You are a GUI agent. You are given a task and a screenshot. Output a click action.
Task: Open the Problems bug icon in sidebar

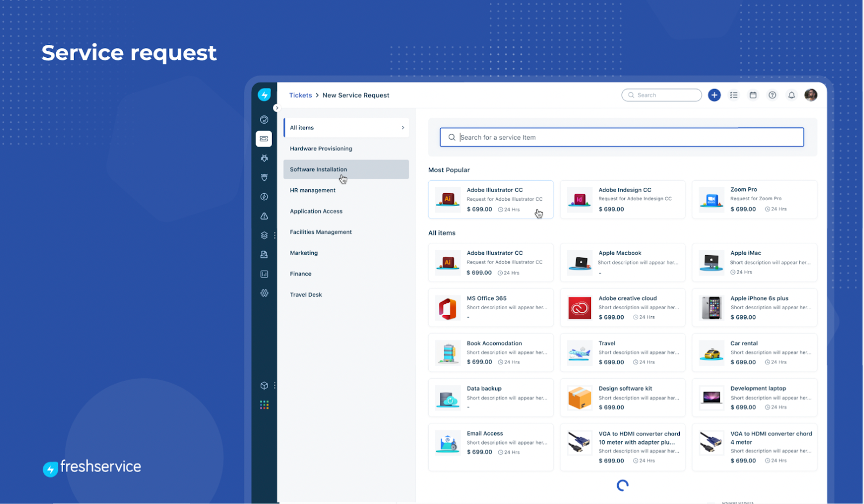pyautogui.click(x=264, y=158)
